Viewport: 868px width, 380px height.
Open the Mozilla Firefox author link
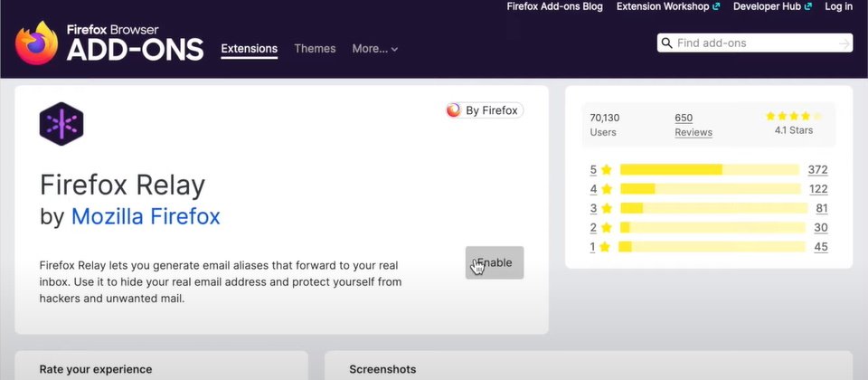point(146,216)
